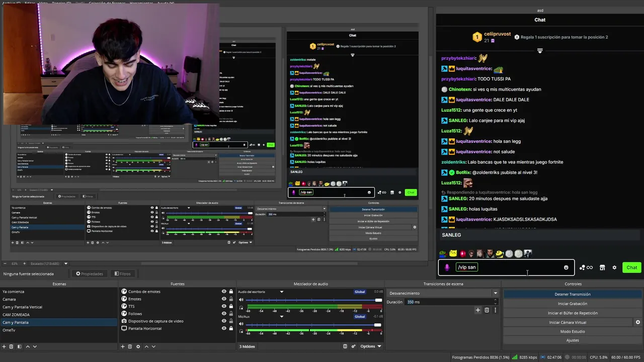The width and height of the screenshot is (644, 362).
Task: Move scene up with arrow icon
Action: [28, 346]
